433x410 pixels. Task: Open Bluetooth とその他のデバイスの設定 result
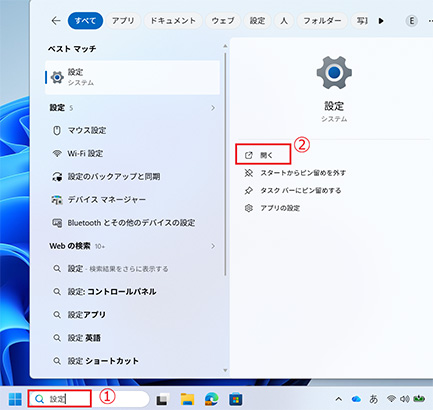coord(133,223)
